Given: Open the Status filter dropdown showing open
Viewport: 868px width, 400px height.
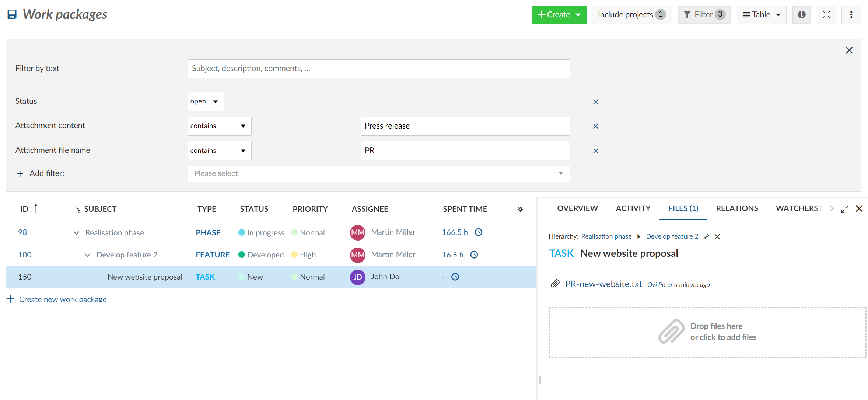Looking at the screenshot, I should point(205,101).
